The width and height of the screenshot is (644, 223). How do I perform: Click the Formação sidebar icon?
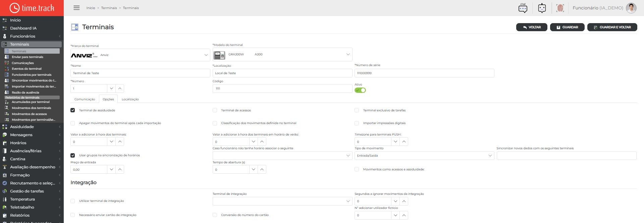(x=5, y=175)
